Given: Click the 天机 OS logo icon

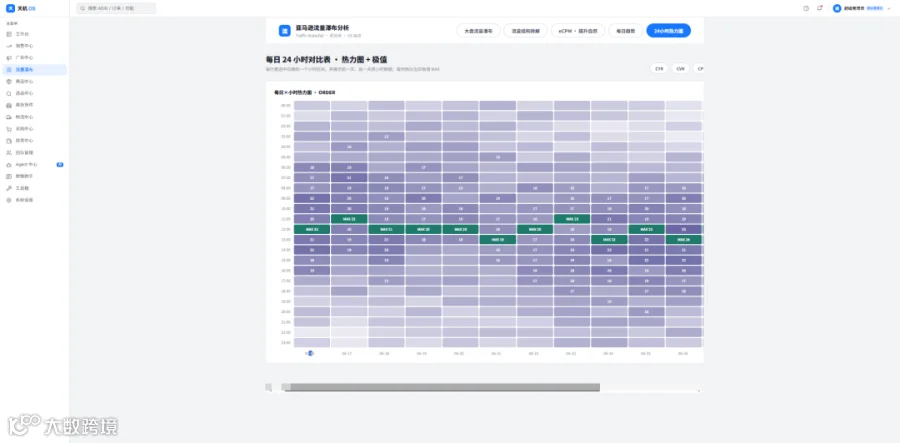Looking at the screenshot, I should 10,8.
